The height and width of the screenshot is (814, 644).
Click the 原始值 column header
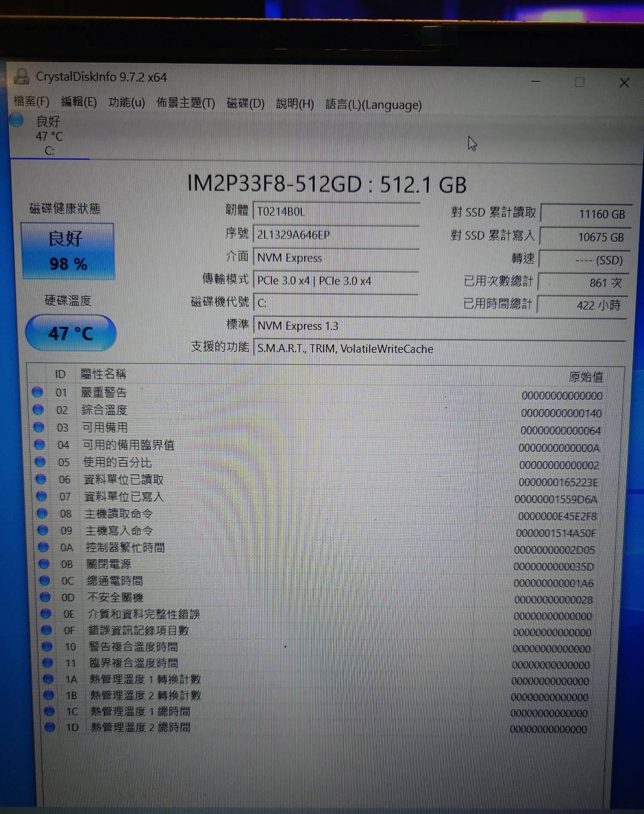point(586,377)
